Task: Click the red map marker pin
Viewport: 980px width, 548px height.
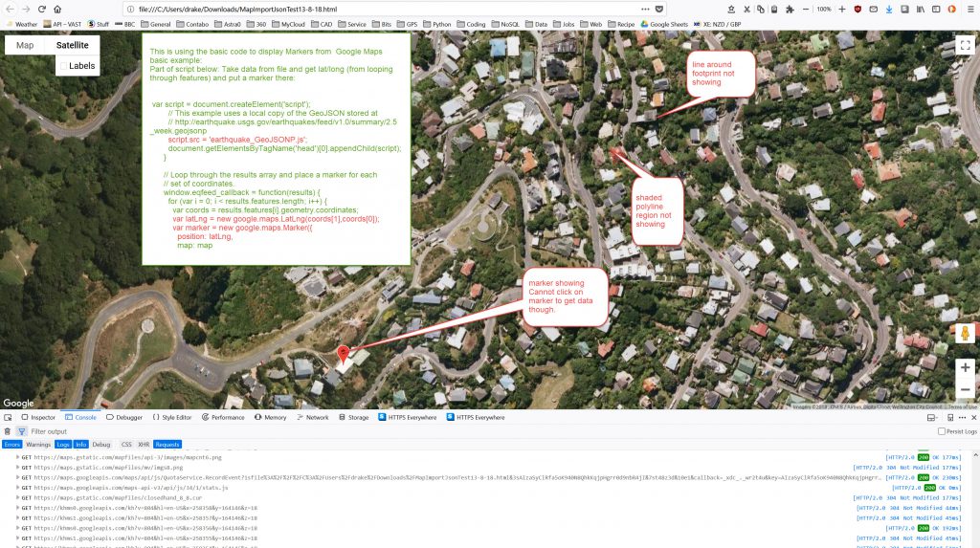Action: [344, 355]
